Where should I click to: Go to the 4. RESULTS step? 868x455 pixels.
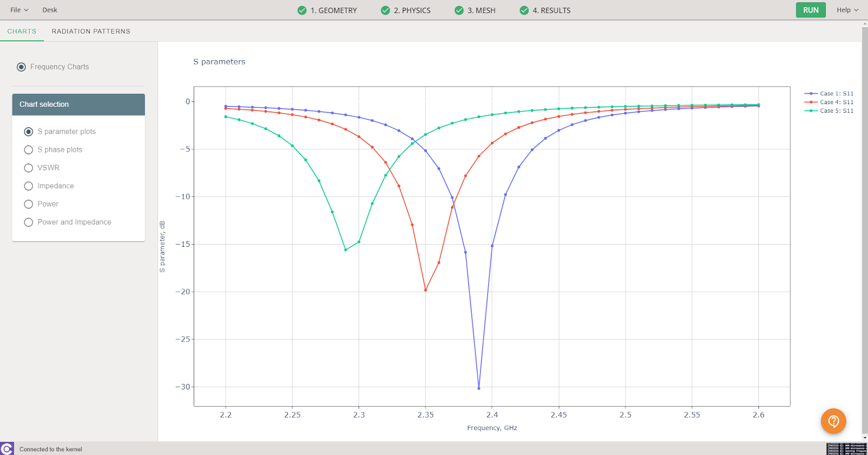(545, 10)
